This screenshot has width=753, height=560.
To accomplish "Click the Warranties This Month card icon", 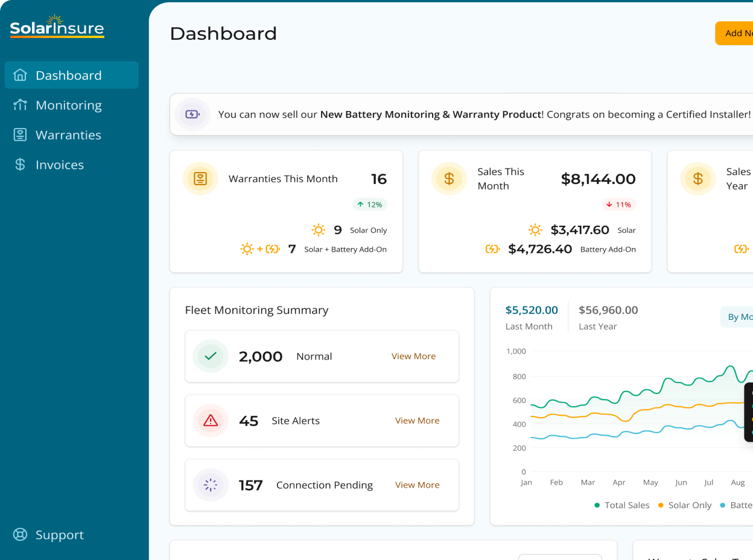I will [200, 179].
